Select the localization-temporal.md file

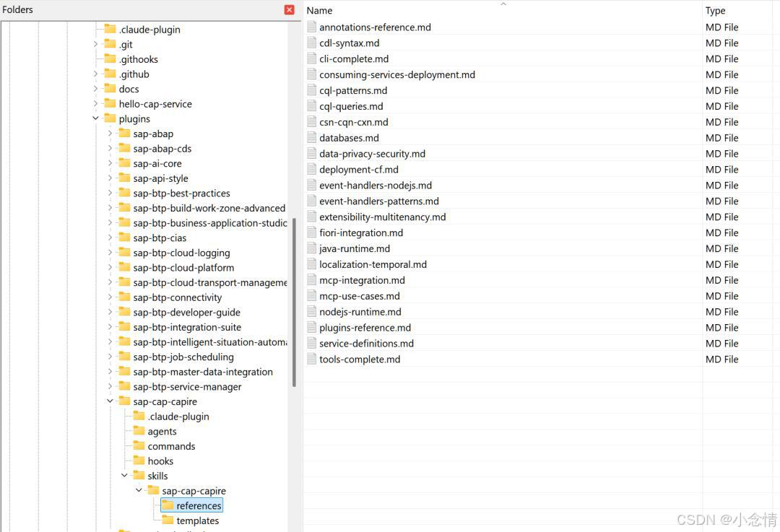(x=373, y=264)
